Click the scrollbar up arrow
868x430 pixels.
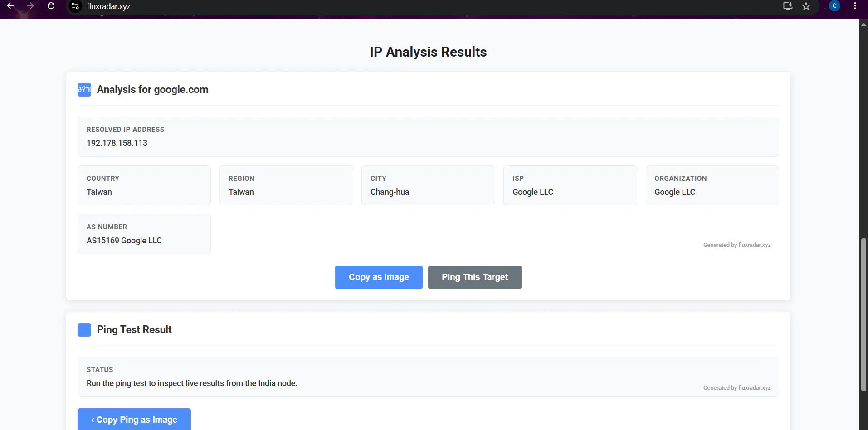click(x=863, y=24)
